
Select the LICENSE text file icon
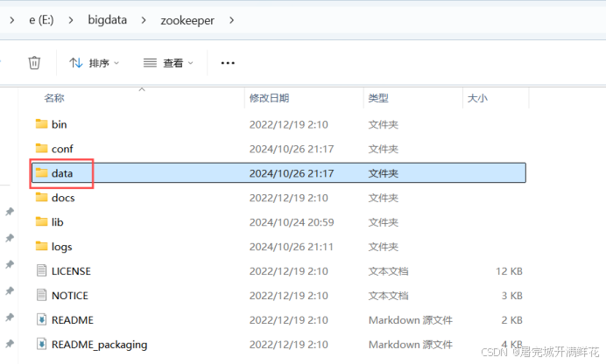[x=41, y=270]
